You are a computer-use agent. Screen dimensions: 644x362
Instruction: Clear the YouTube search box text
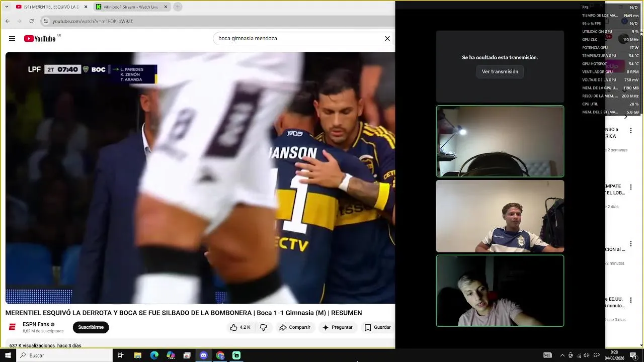pyautogui.click(x=387, y=39)
